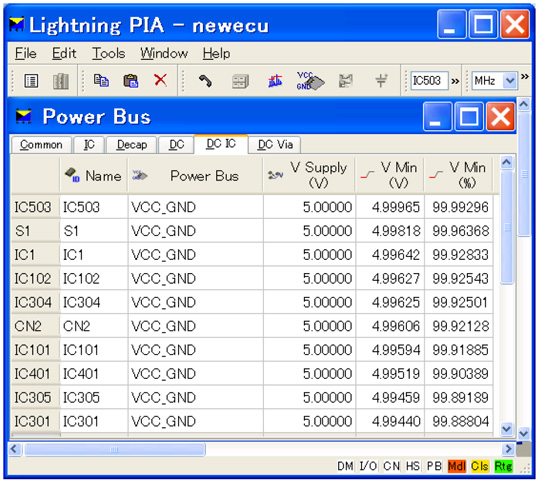Click the PB status bar indicator

click(434, 466)
